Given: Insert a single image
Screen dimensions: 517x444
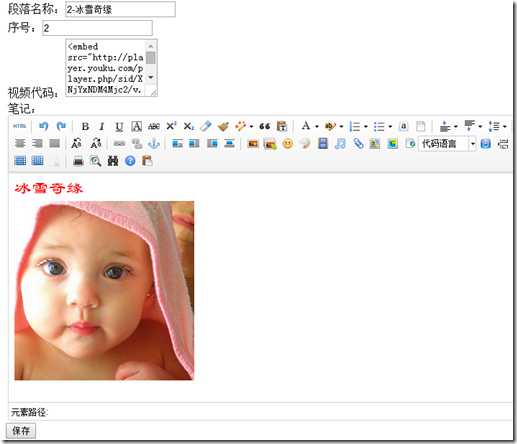Looking at the screenshot, I should coord(253,144).
